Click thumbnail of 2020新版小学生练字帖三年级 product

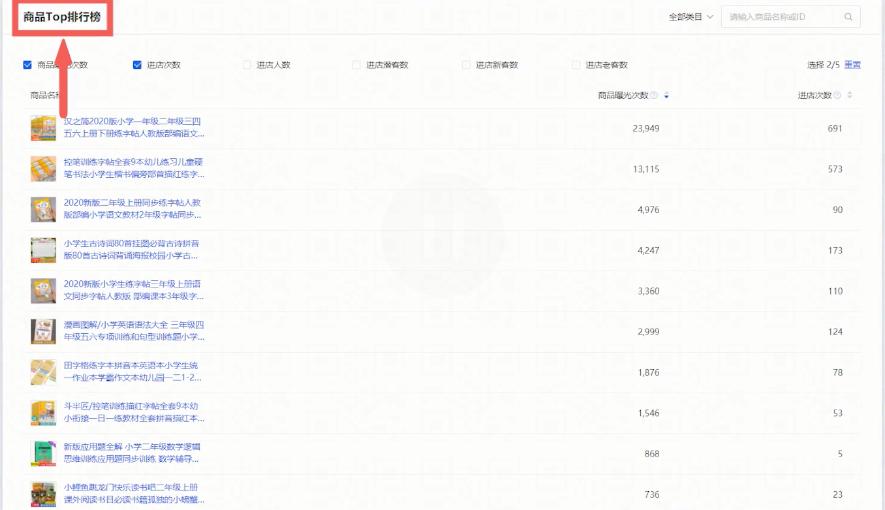coord(43,291)
